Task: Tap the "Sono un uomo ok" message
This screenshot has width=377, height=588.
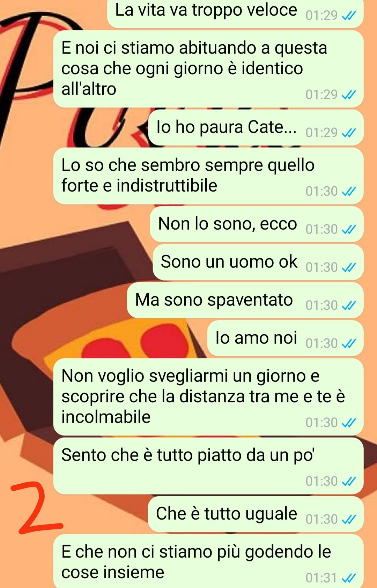Action: [258, 262]
